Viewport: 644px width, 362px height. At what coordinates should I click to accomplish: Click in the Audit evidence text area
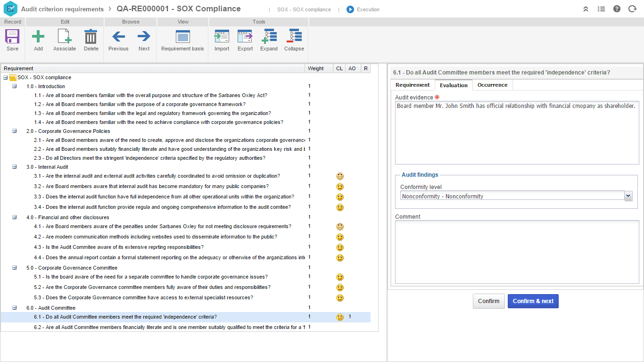pyautogui.click(x=517, y=132)
